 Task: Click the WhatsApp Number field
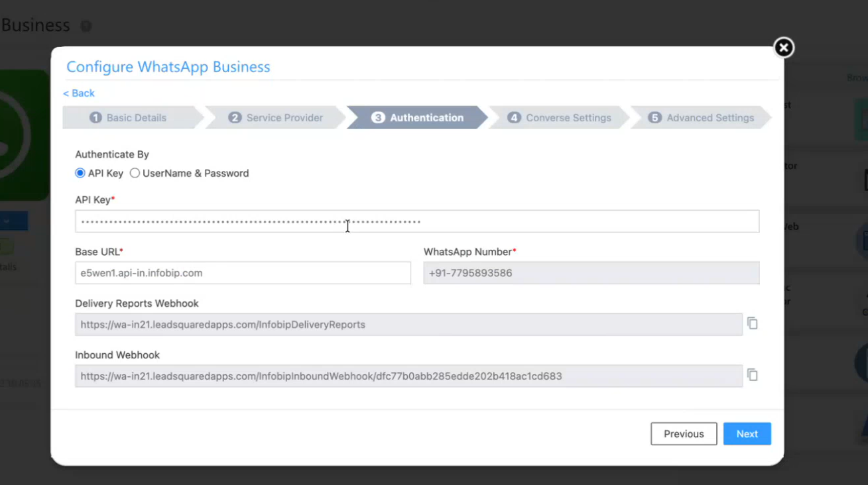[x=591, y=273]
